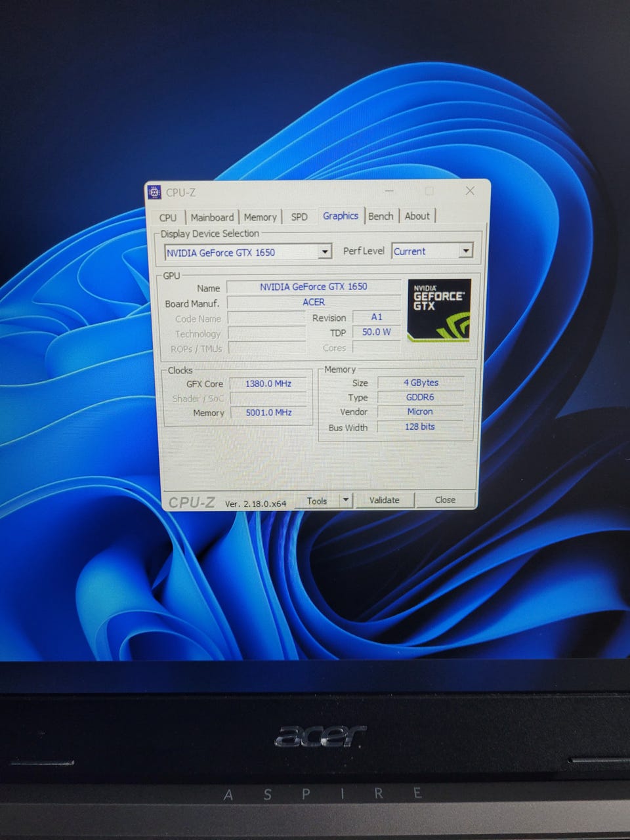Screen dimensions: 630x840
Task: Click the Close button at bottom
Action: pyautogui.click(x=445, y=499)
